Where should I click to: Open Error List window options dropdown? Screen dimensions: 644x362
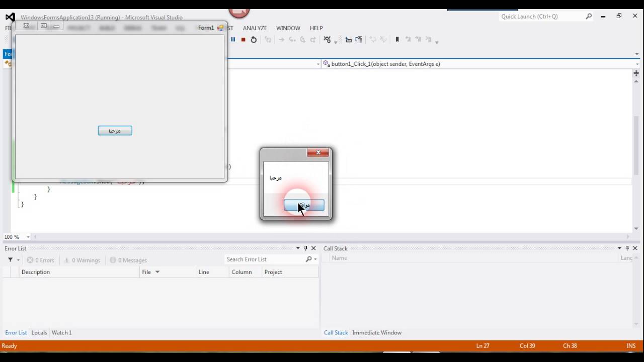tap(298, 248)
